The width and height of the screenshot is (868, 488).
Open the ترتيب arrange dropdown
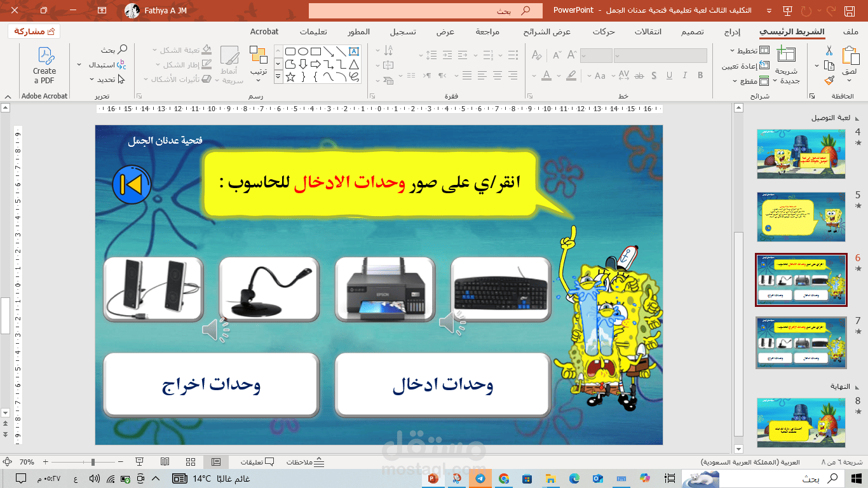(x=258, y=64)
